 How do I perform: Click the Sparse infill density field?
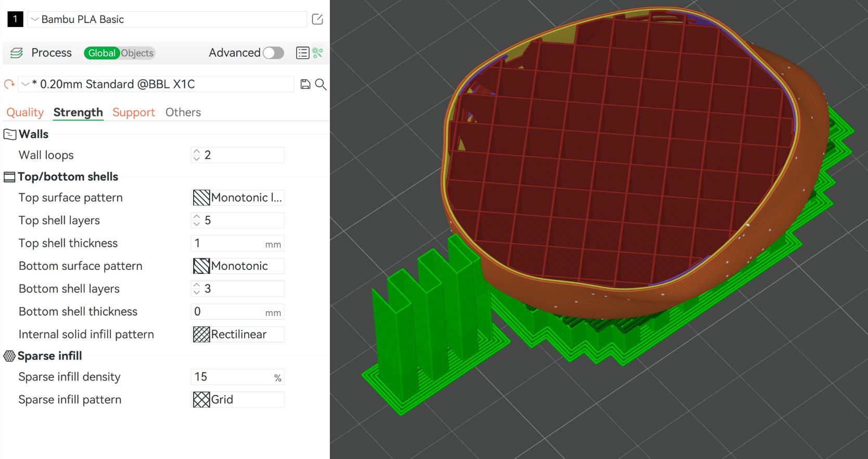tap(233, 377)
